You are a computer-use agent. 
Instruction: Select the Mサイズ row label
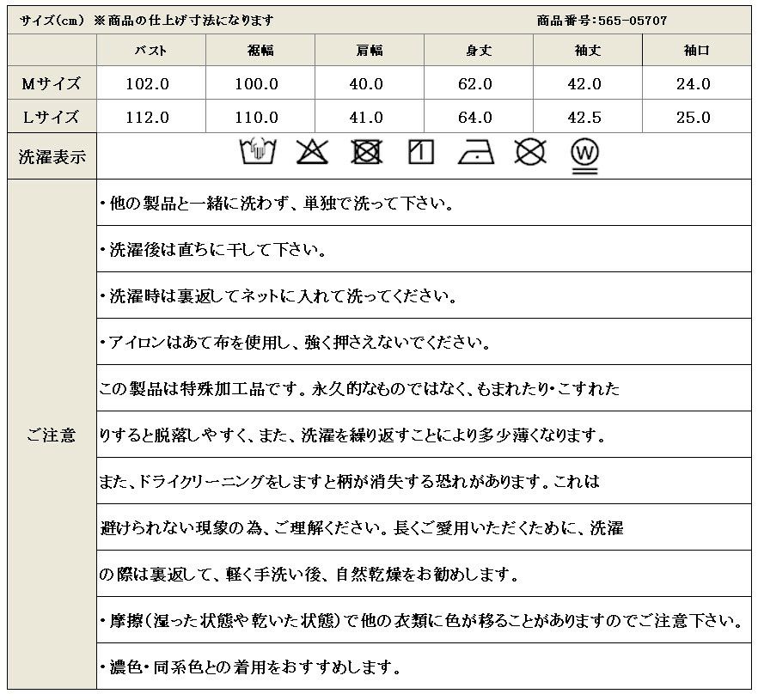pos(51,83)
